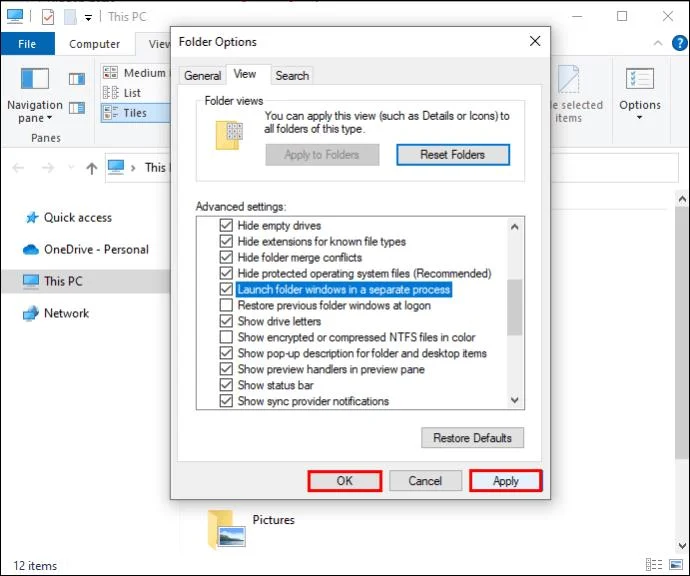Toggle Launch folder windows in a separate process

click(226, 289)
